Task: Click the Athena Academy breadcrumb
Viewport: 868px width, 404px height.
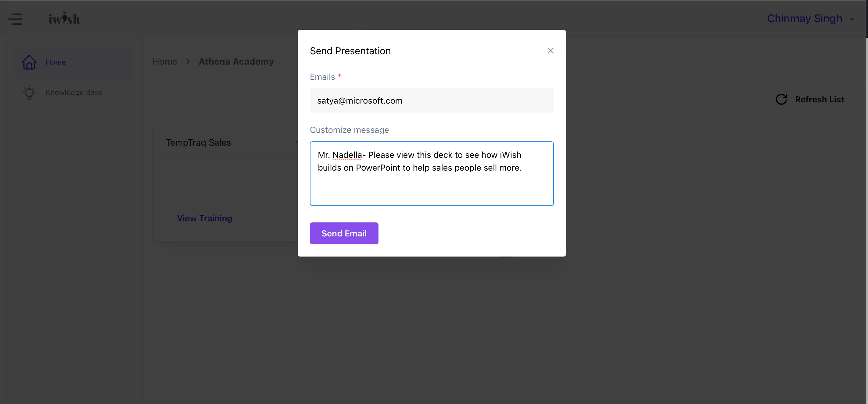Action: pos(236,62)
